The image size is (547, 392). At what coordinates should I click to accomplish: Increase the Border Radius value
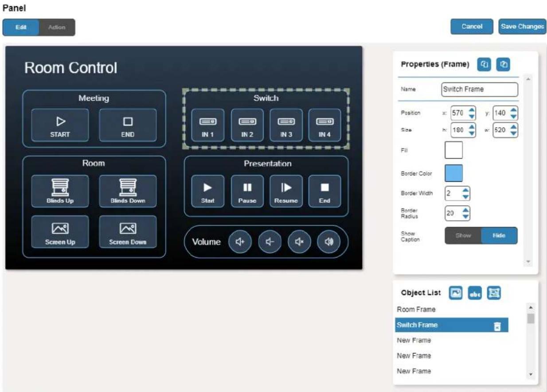(465, 210)
